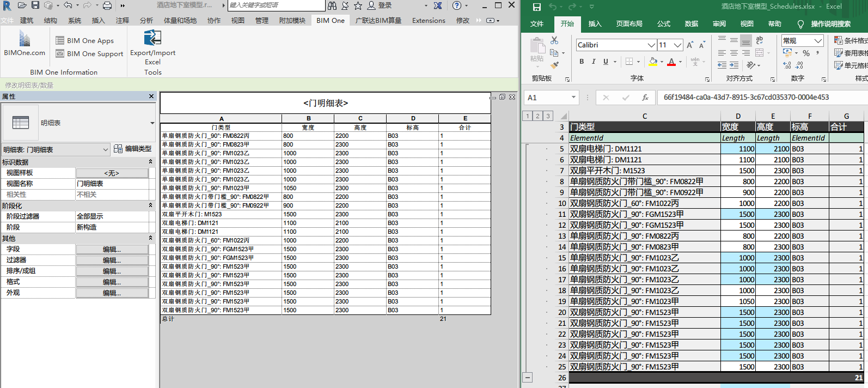Open the 公式 tab in Excel
The height and width of the screenshot is (388, 868).
pyautogui.click(x=664, y=24)
